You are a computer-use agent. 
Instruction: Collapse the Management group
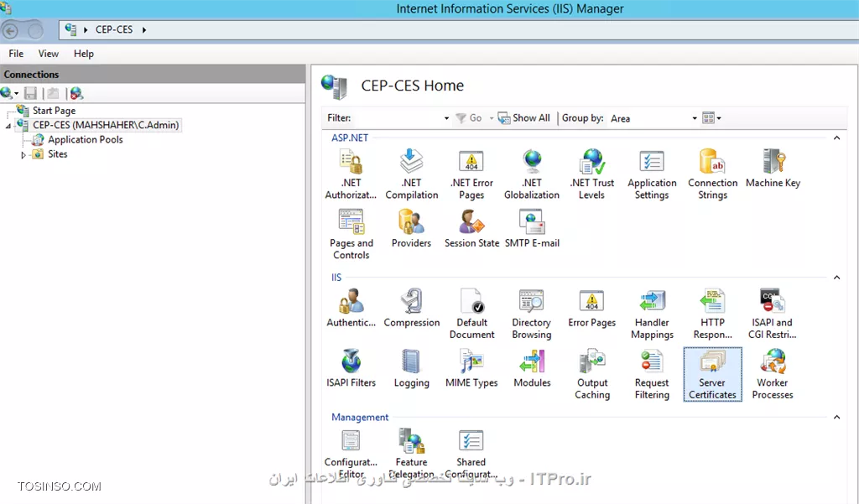click(x=836, y=417)
